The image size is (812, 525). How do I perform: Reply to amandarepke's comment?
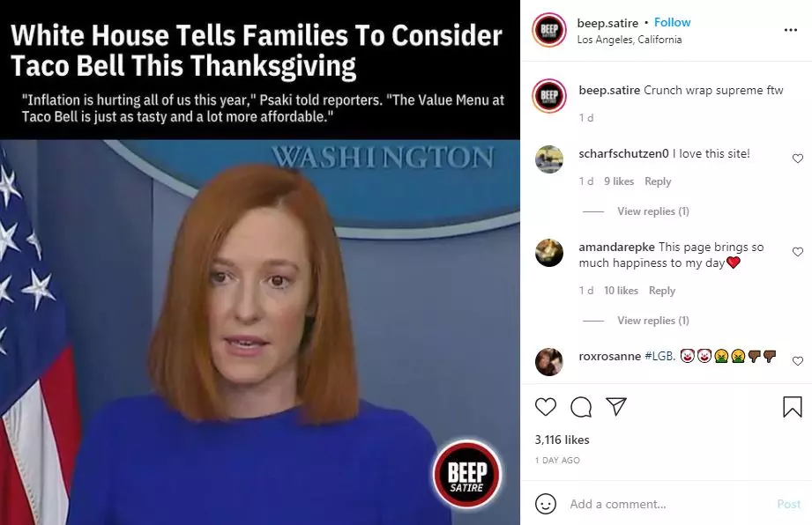(x=662, y=291)
